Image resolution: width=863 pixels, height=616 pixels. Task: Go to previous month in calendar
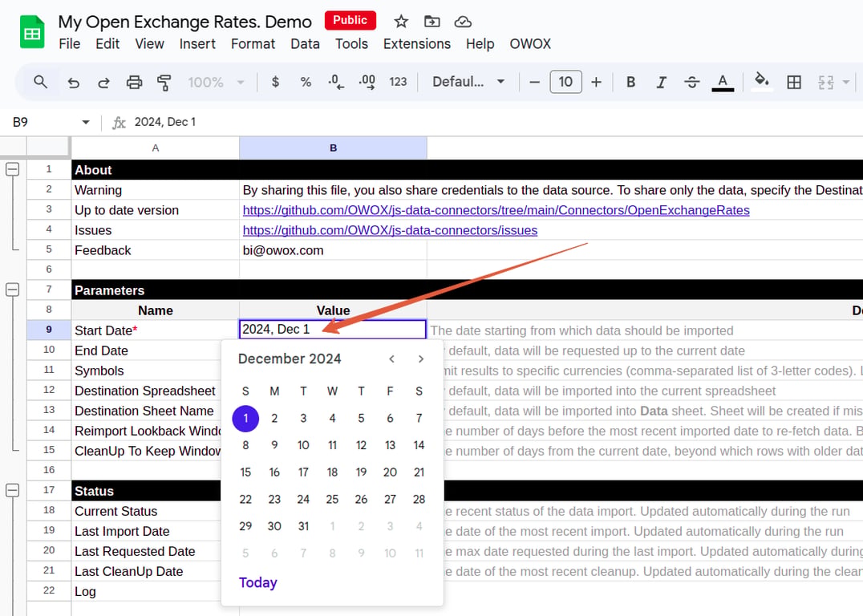[x=391, y=359]
